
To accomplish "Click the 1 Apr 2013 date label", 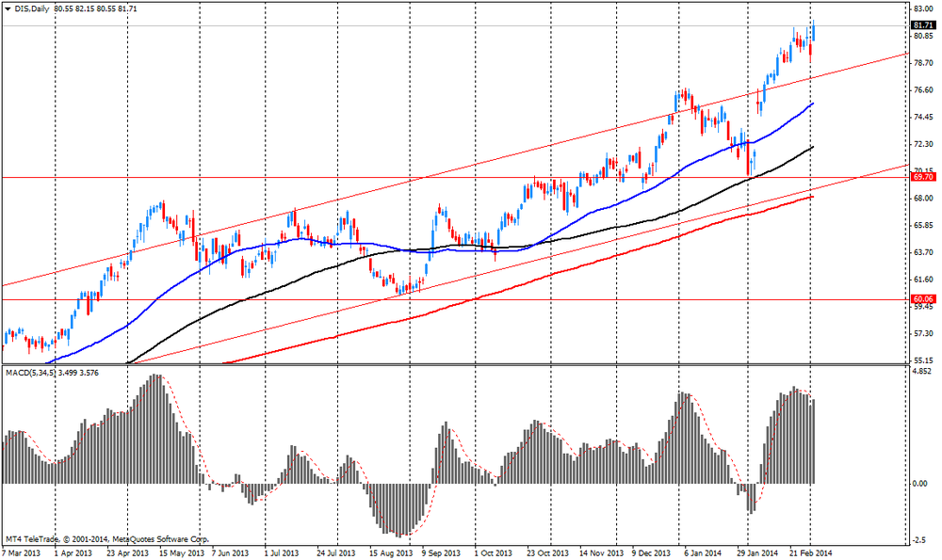I will (x=73, y=552).
